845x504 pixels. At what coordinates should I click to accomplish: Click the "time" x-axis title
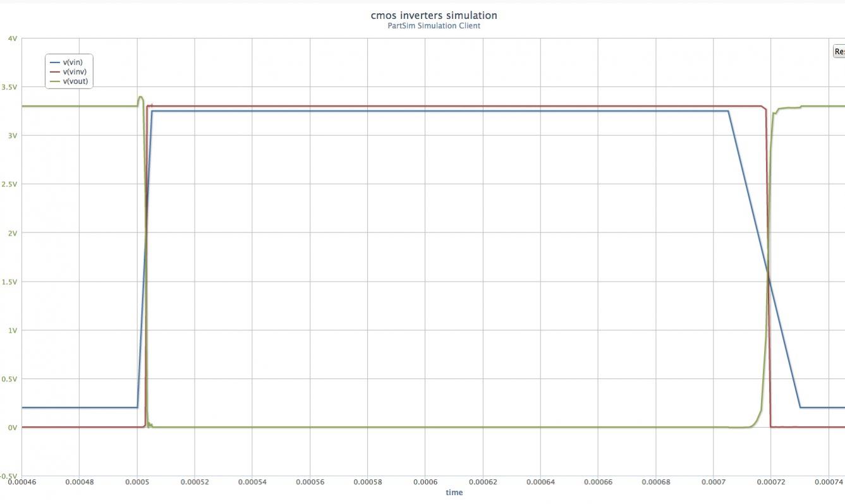[454, 493]
